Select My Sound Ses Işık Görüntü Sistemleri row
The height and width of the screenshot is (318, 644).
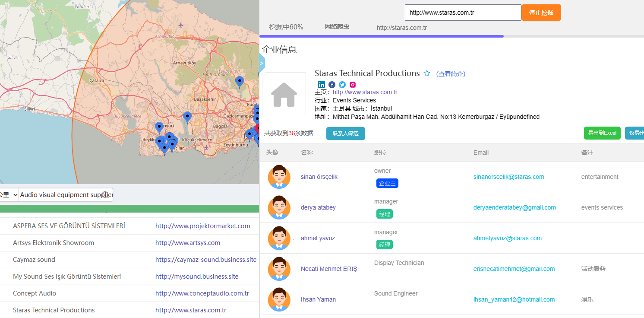pos(129,277)
